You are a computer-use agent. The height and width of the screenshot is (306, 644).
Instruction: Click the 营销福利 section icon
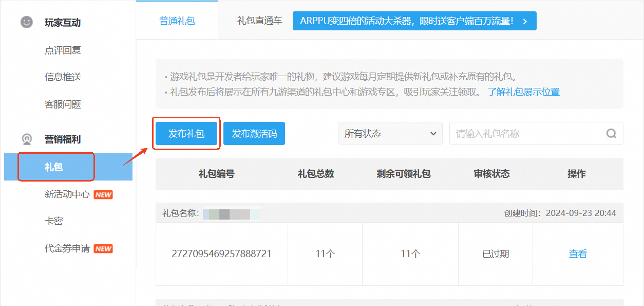(x=27, y=139)
